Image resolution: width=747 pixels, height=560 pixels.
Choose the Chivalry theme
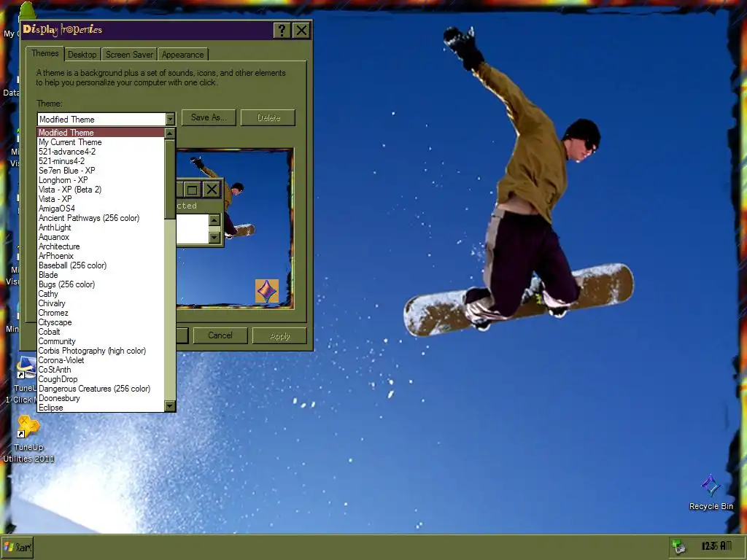[x=101, y=303]
